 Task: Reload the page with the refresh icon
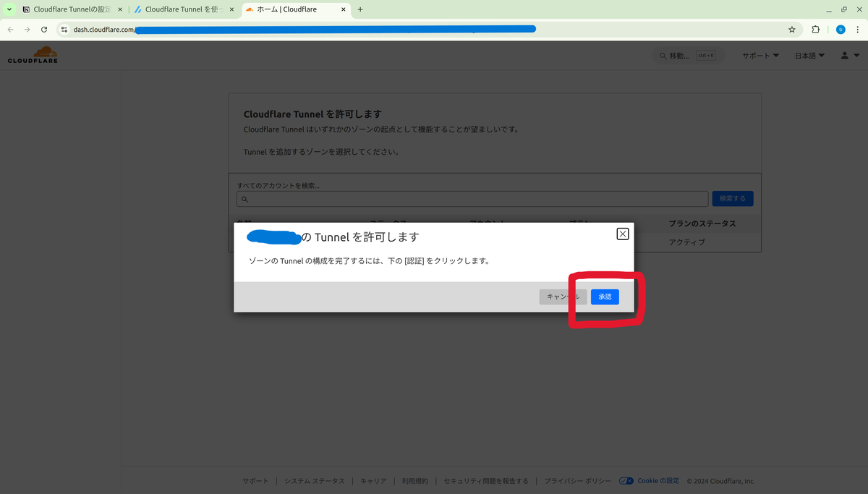44,30
